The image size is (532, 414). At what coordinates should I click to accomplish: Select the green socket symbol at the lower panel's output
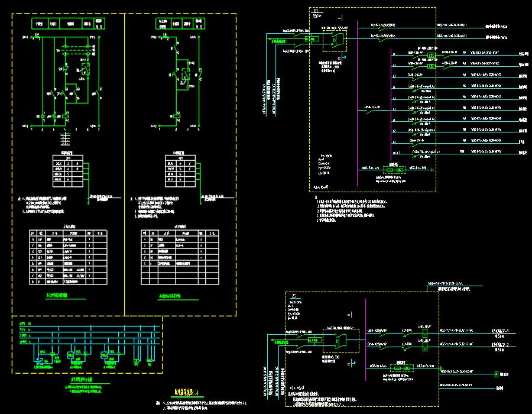point(497,374)
